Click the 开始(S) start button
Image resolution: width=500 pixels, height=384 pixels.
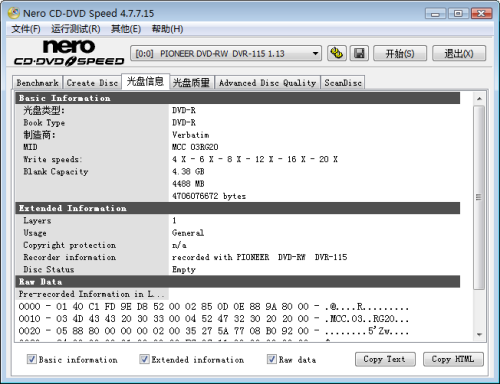[400, 53]
